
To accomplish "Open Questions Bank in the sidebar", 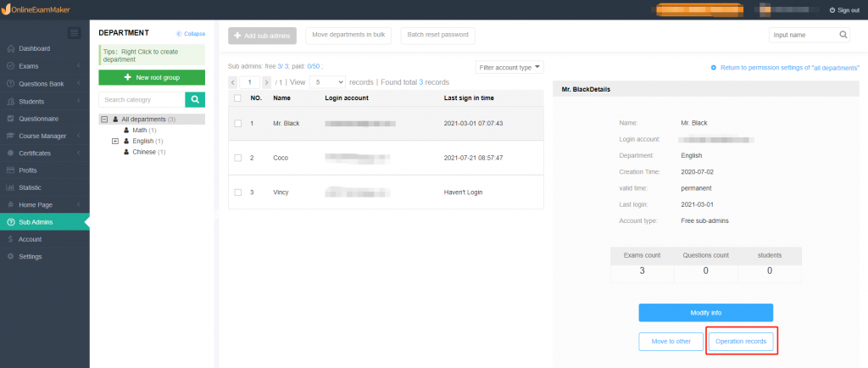I will tap(41, 83).
